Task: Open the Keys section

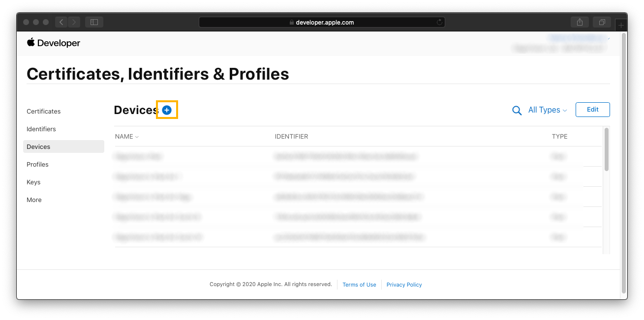Action: [x=33, y=182]
